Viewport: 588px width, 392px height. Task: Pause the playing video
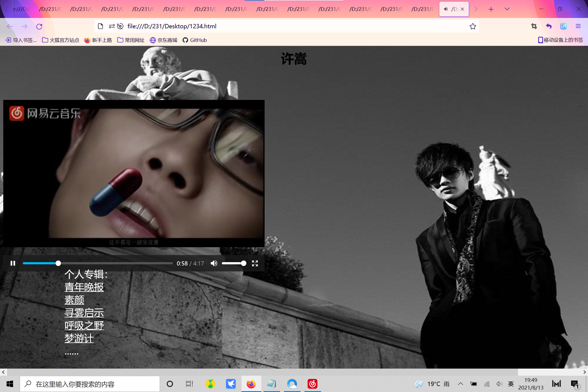tap(13, 263)
